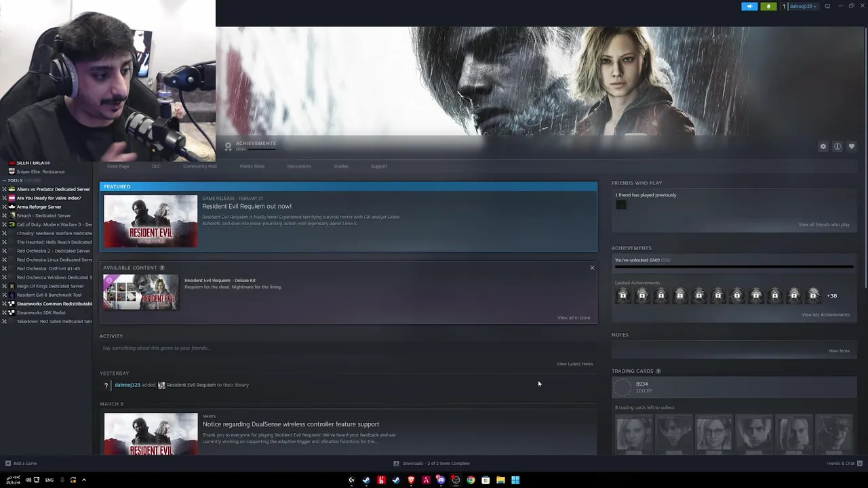Open 'Resident Evil Requiem - Deluxe Kit' title

[x=220, y=280]
